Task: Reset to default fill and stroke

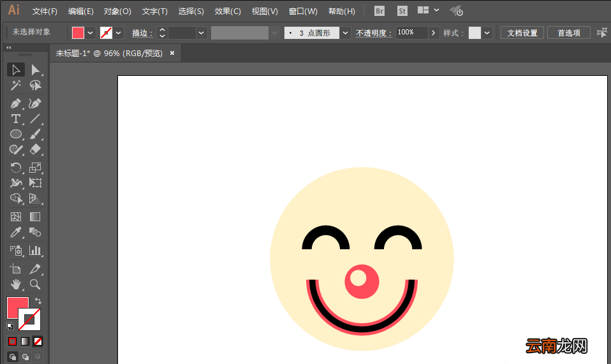Action: pyautogui.click(x=10, y=326)
